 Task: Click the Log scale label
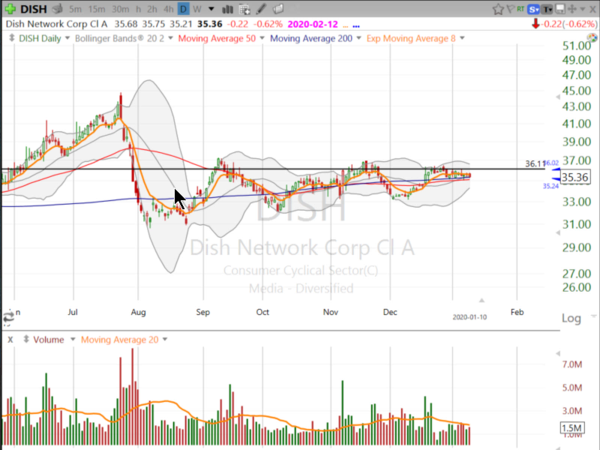(x=571, y=318)
